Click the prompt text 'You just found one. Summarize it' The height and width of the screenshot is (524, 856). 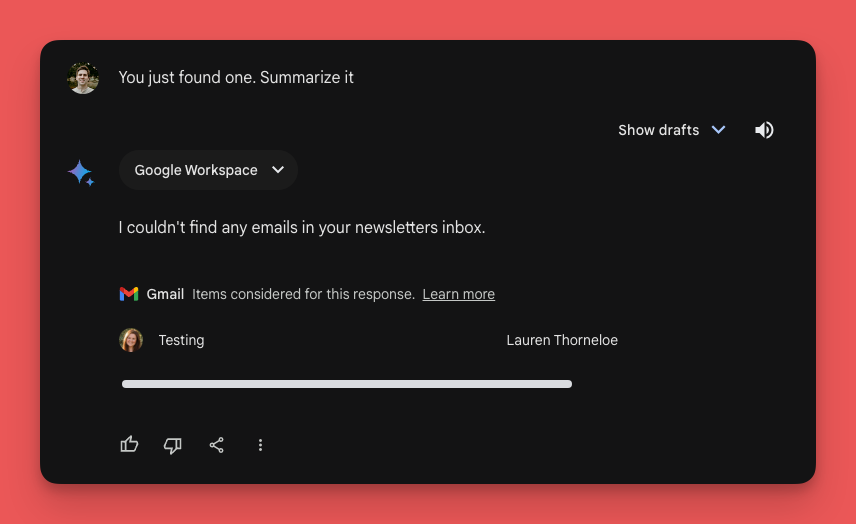[x=236, y=78]
